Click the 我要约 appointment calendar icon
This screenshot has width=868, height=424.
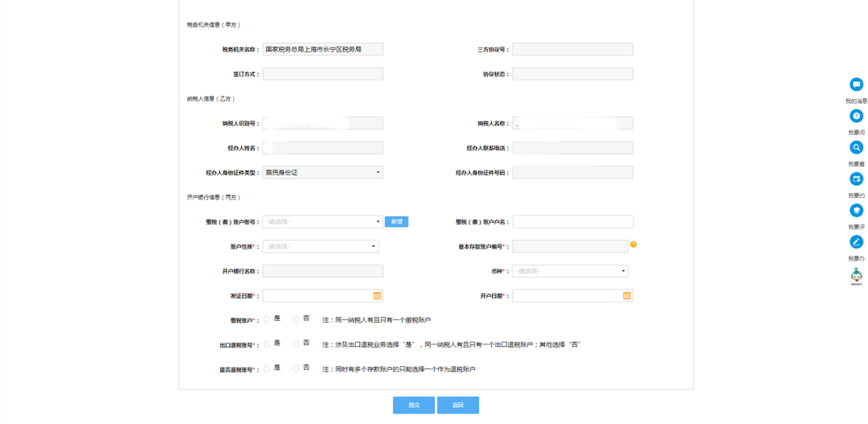pyautogui.click(x=856, y=179)
